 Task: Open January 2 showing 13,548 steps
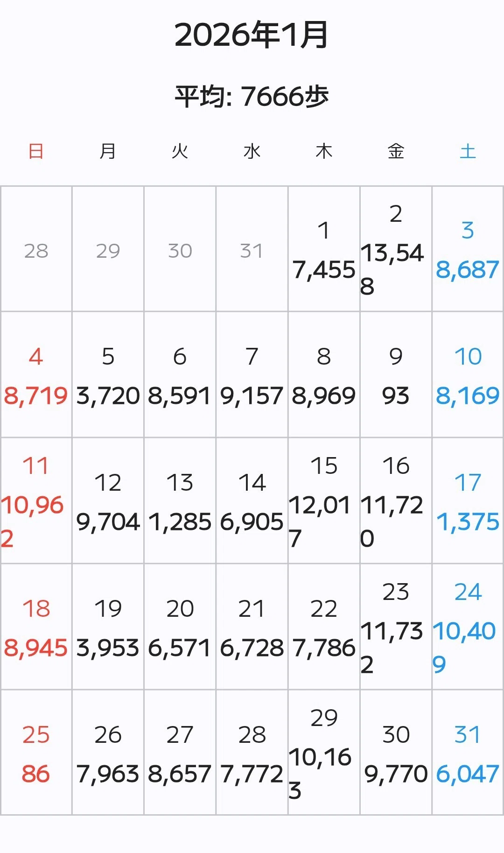pos(396,249)
